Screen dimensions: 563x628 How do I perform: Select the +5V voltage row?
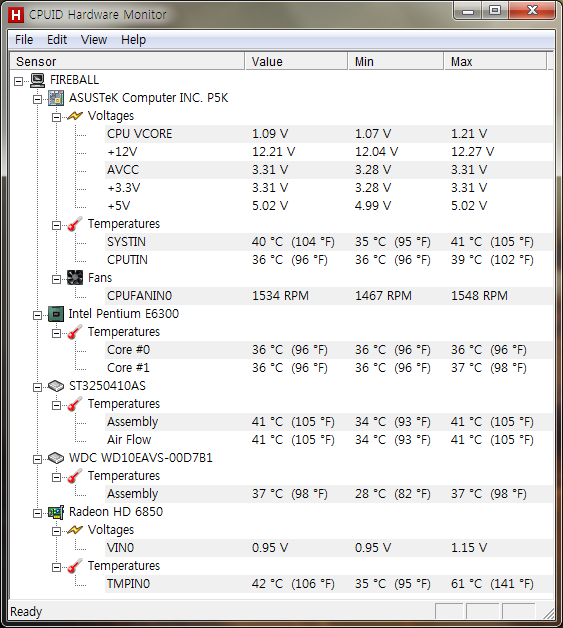(x=329, y=206)
